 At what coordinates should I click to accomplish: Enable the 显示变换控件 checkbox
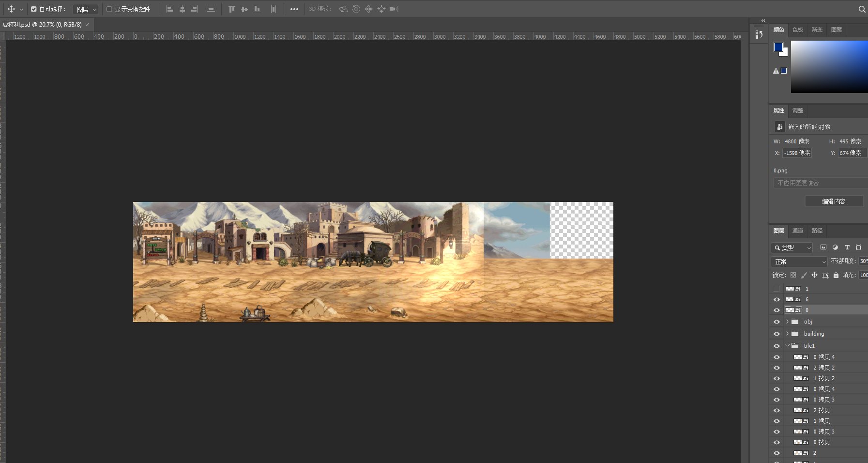[109, 9]
